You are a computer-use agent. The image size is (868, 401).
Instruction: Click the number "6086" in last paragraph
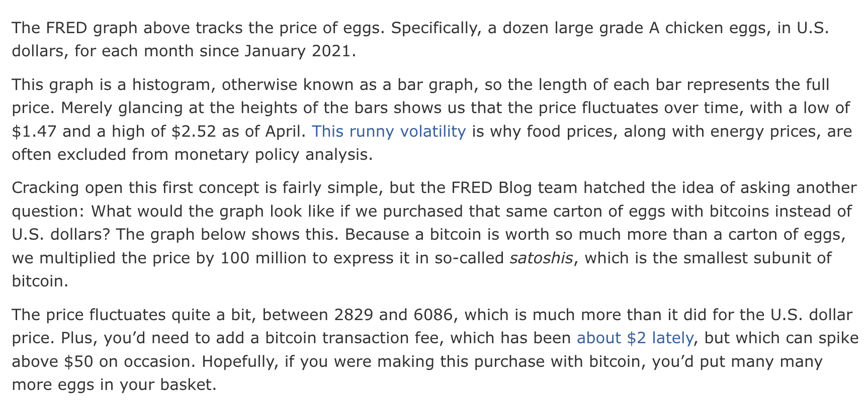click(433, 315)
